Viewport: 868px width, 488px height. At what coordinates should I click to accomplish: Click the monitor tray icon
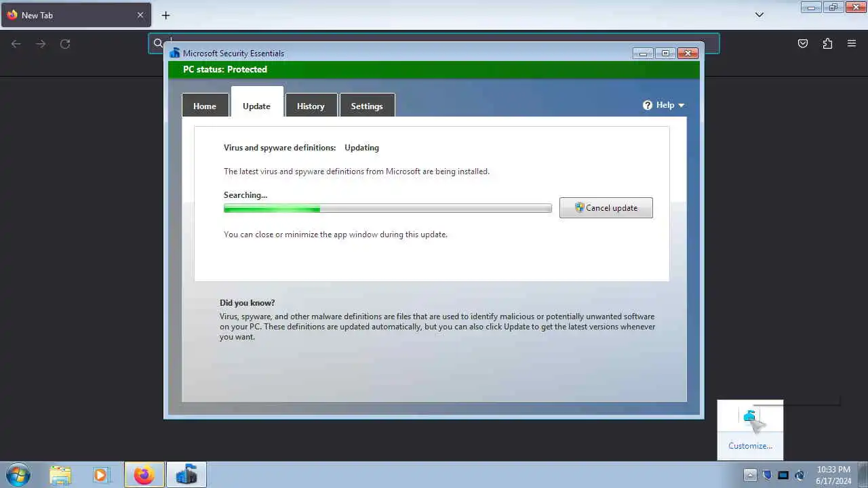click(x=783, y=475)
